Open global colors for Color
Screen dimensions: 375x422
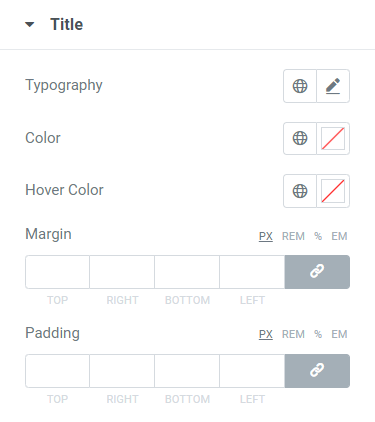(x=300, y=138)
